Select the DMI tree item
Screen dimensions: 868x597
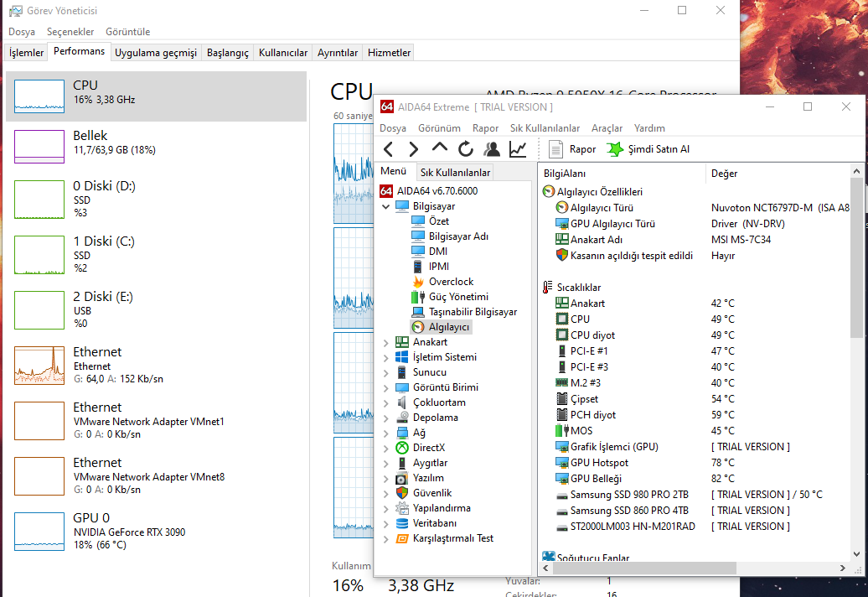(429, 251)
